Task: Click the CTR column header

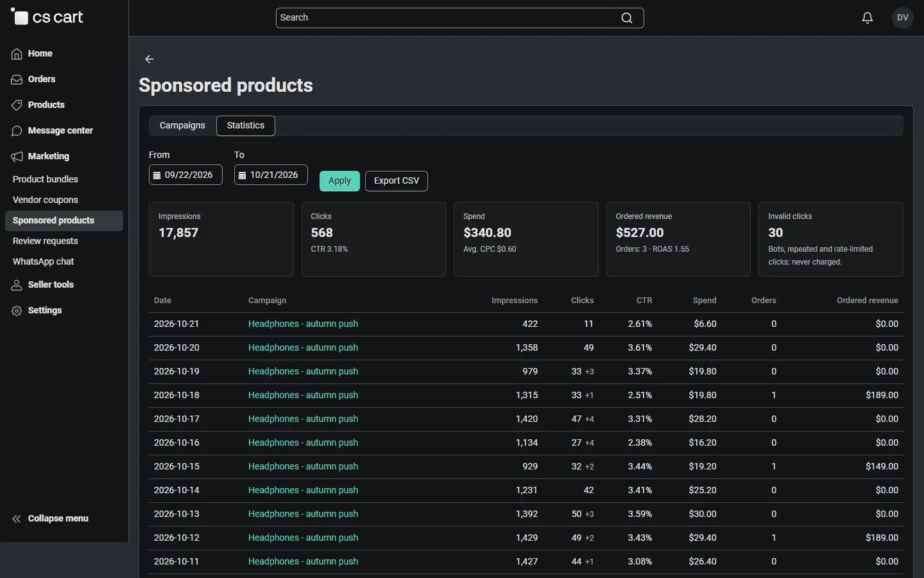Action: pos(644,301)
